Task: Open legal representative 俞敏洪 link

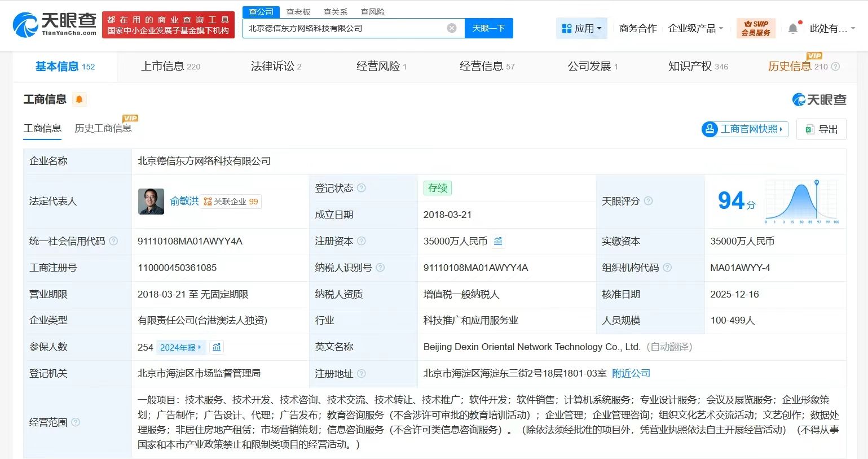Action: [x=184, y=201]
